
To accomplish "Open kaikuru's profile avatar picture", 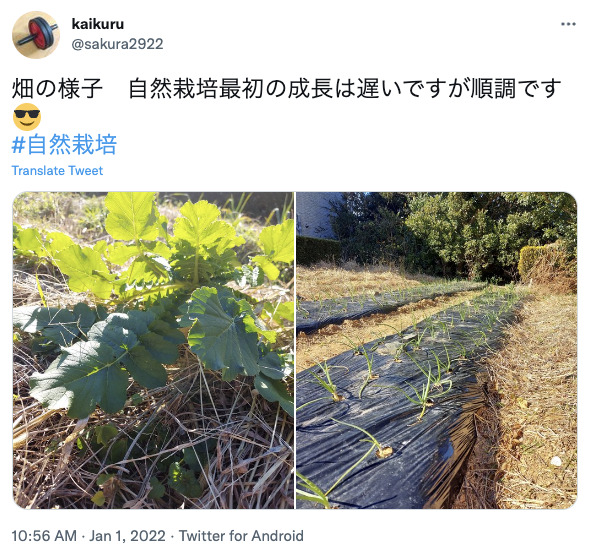I will tap(36, 35).
